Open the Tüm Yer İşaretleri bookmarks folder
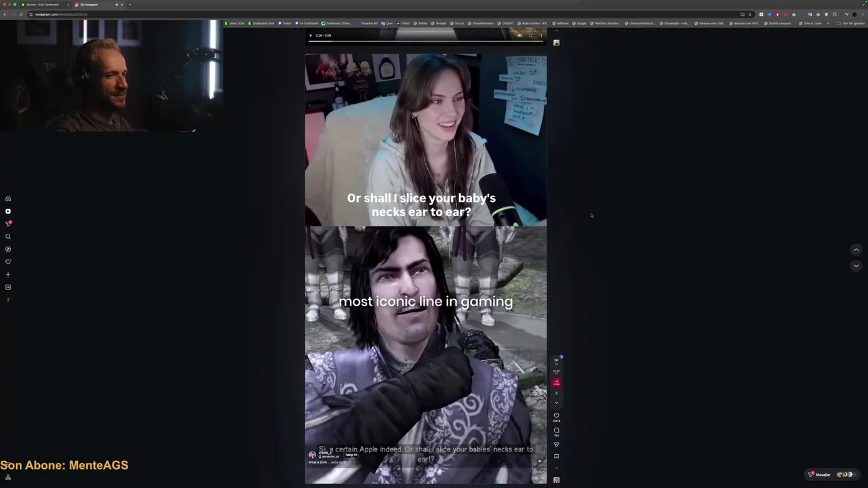Image resolution: width=868 pixels, height=488 pixels. tap(851, 23)
